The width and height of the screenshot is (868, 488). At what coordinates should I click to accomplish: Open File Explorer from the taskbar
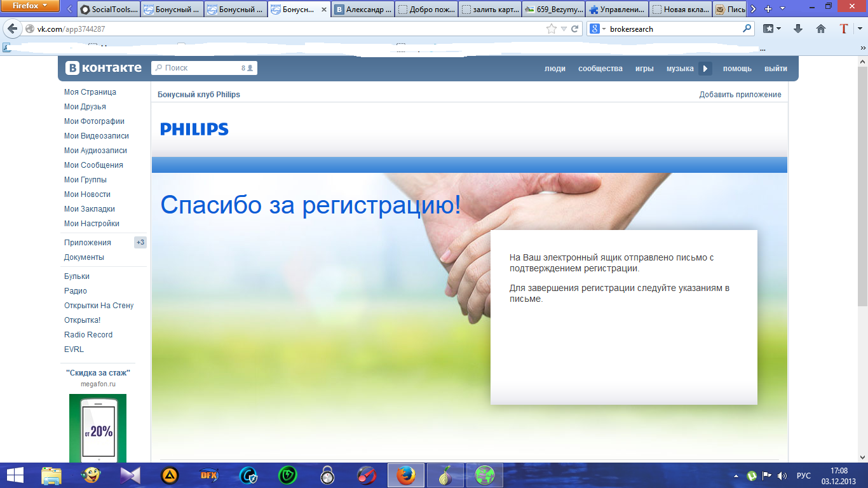pos(51,475)
